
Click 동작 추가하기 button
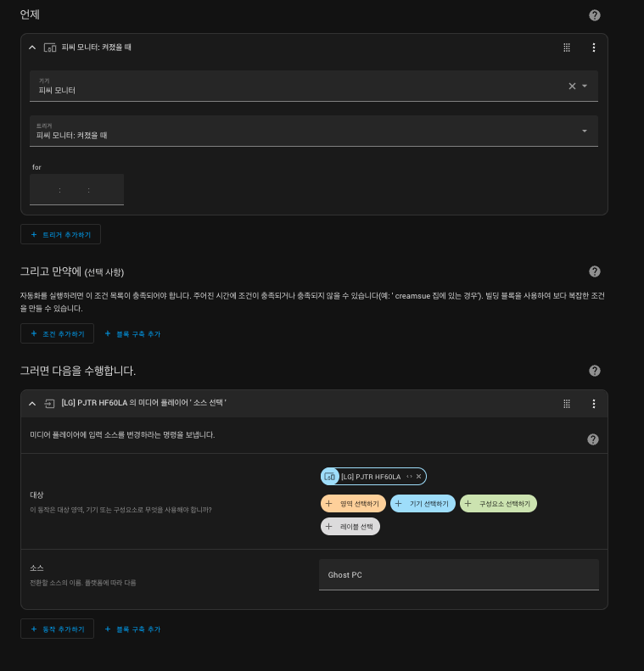click(x=57, y=629)
